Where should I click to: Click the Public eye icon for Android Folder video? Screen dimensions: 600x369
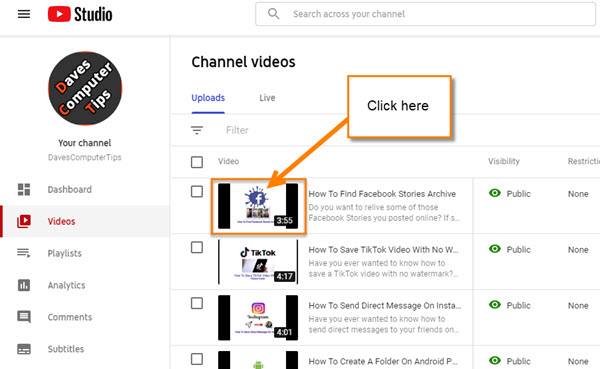[x=495, y=361]
